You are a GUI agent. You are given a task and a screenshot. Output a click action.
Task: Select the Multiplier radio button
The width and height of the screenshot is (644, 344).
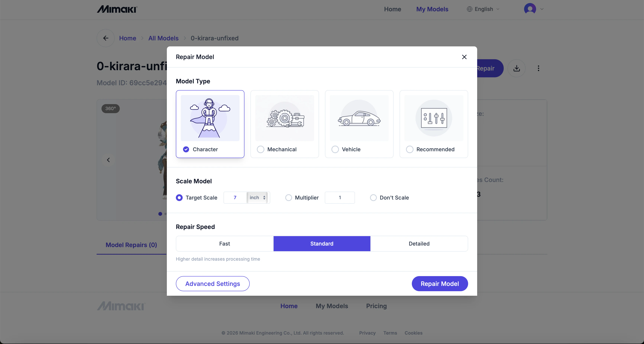[288, 197]
